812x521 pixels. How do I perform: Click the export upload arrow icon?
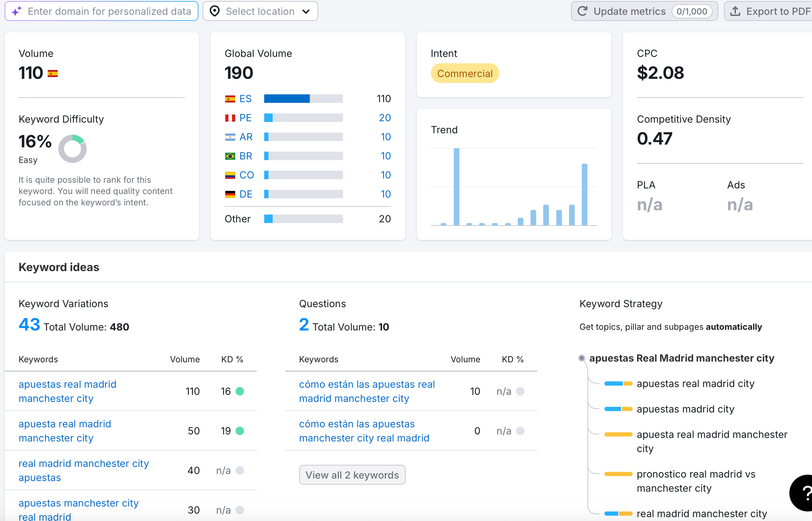735,11
